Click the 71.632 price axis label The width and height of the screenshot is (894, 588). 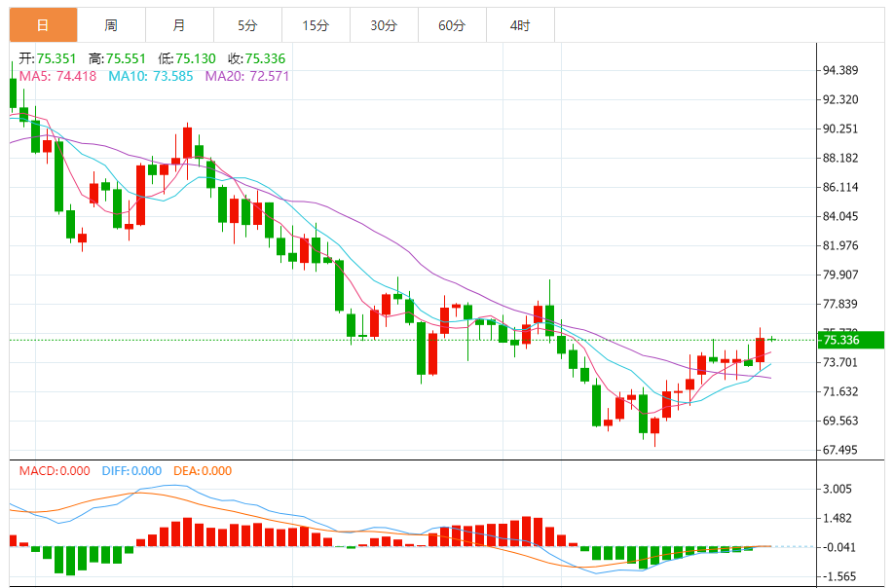(x=840, y=391)
